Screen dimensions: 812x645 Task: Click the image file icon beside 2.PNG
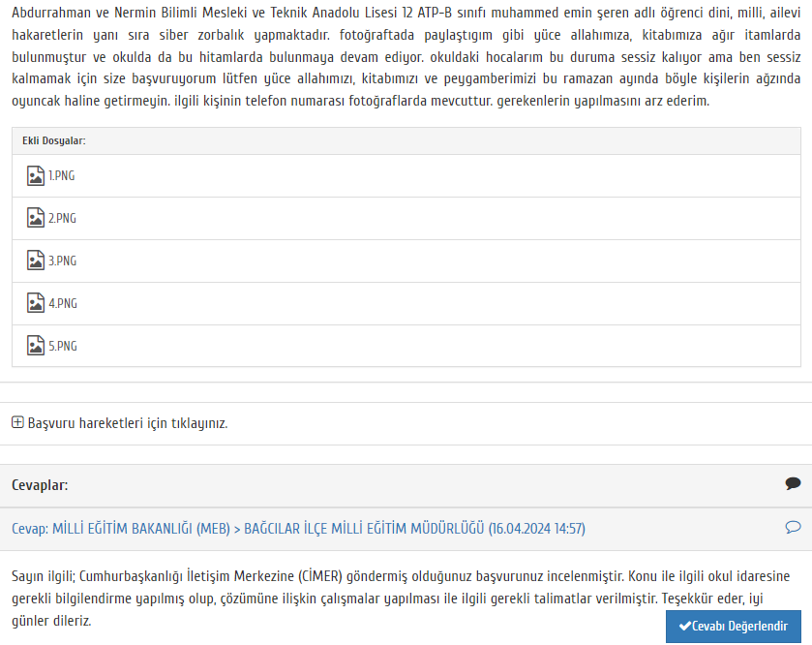(35, 218)
